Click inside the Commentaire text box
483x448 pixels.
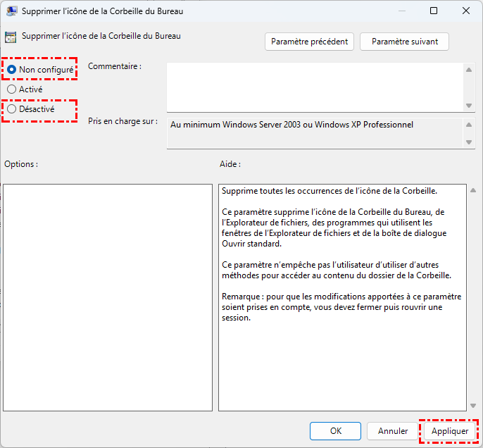point(315,86)
